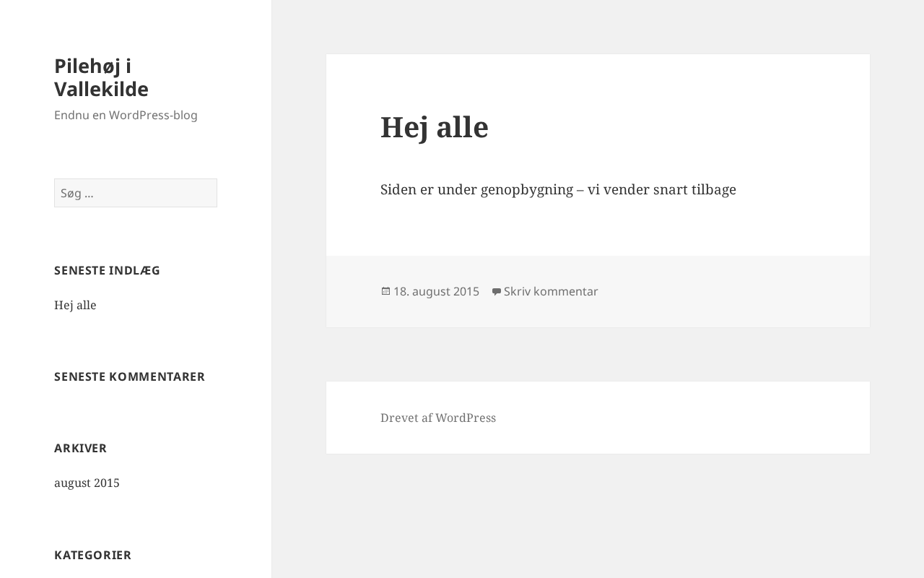
Task: Follow the Drevet af WordPress footer link
Action: pos(438,418)
